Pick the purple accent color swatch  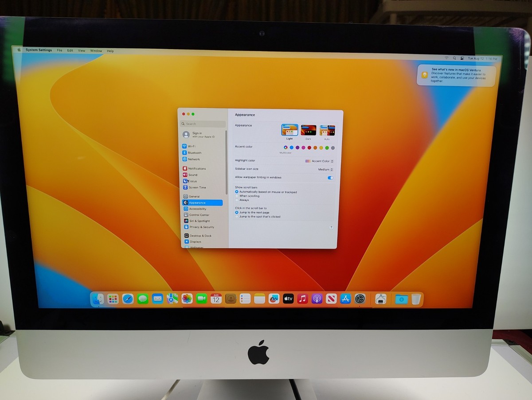click(x=297, y=148)
